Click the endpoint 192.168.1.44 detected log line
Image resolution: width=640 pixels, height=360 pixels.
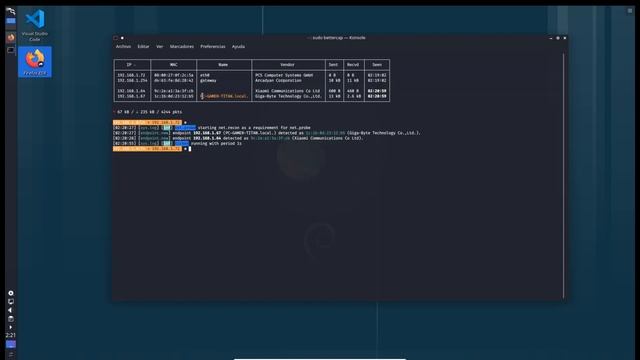238,138
